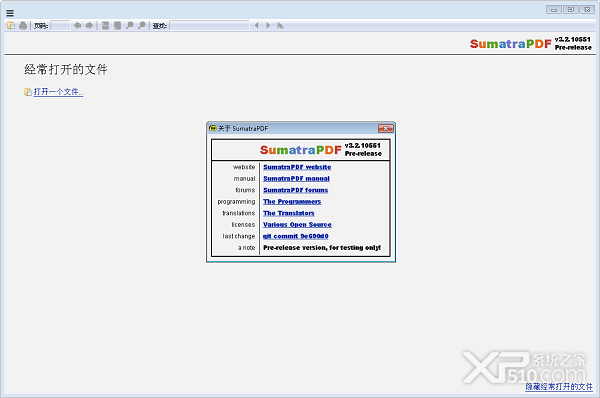Find next match arrow
Viewport: 600px width, 398px height.
pos(268,26)
